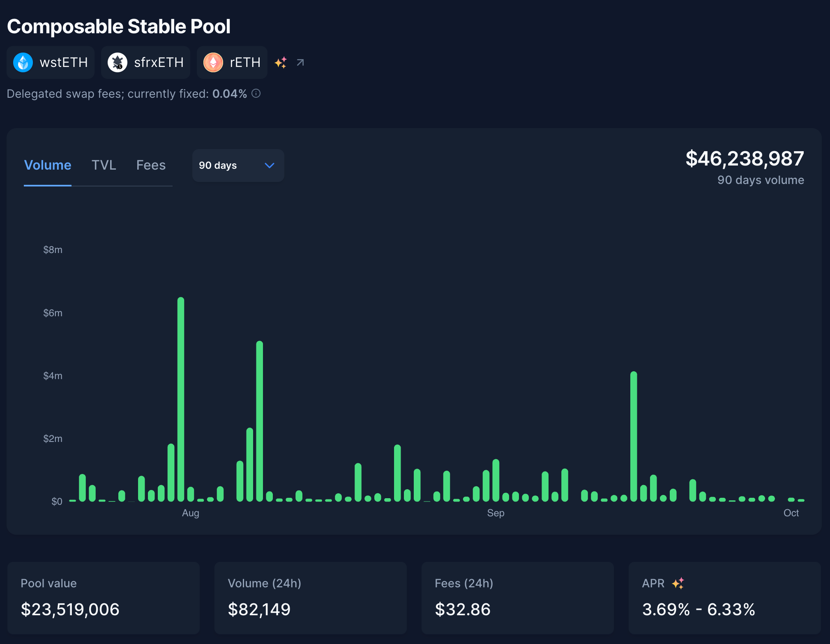Switch to the TVL tab
This screenshot has height=644, width=830.
(x=104, y=165)
